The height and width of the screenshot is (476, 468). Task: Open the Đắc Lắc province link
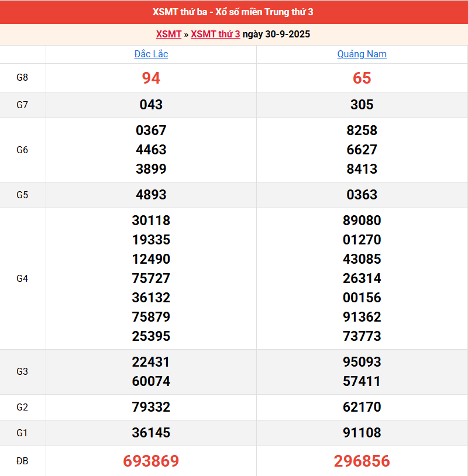coord(151,54)
